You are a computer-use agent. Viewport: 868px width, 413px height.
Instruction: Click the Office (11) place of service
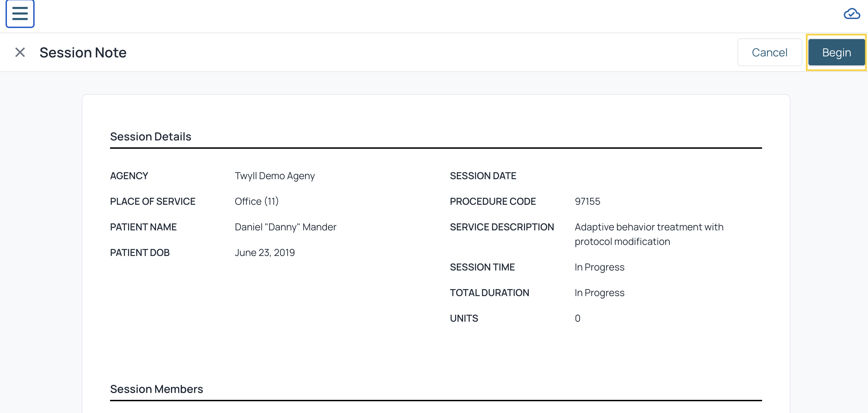click(256, 201)
